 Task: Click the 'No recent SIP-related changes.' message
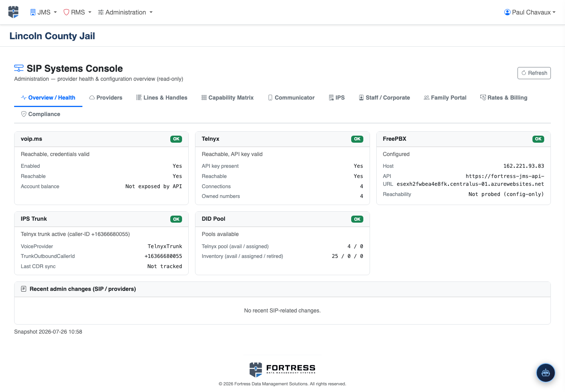point(282,310)
